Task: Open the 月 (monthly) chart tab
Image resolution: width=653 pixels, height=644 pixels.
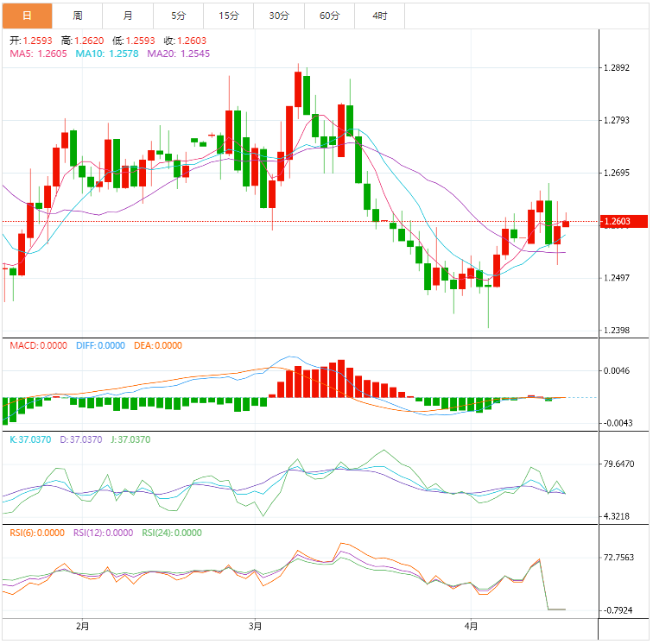Action: coord(128,16)
